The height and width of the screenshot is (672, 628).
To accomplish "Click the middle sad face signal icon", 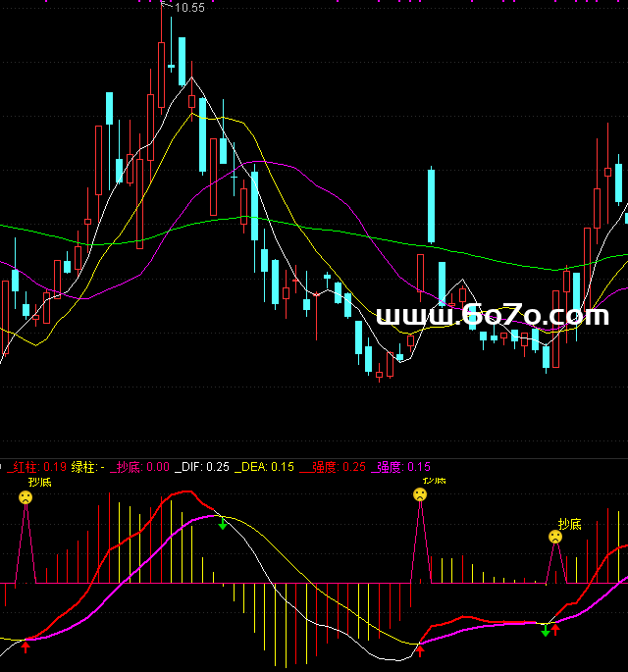I will click(420, 494).
